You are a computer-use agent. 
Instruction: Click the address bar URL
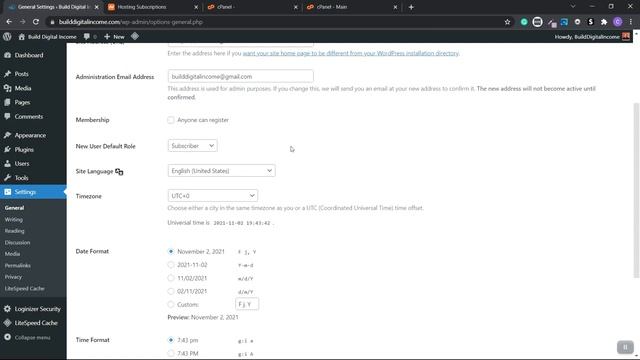131,22
